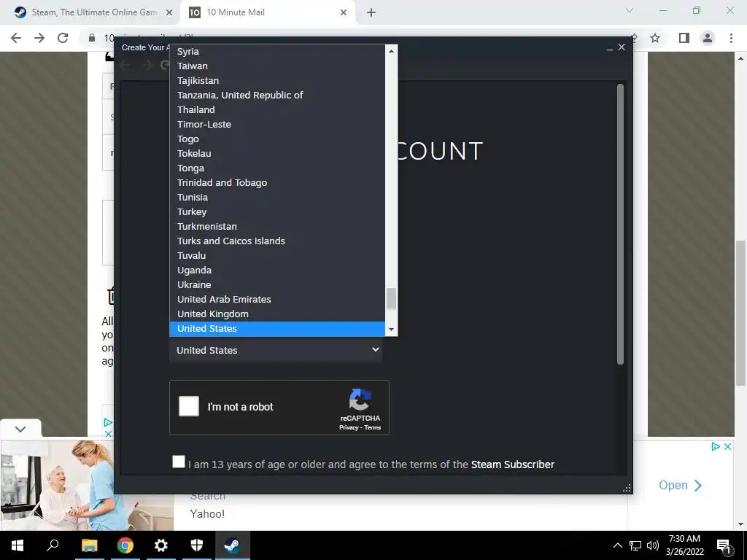
Task: Toggle the Chrome side panel
Action: [684, 38]
